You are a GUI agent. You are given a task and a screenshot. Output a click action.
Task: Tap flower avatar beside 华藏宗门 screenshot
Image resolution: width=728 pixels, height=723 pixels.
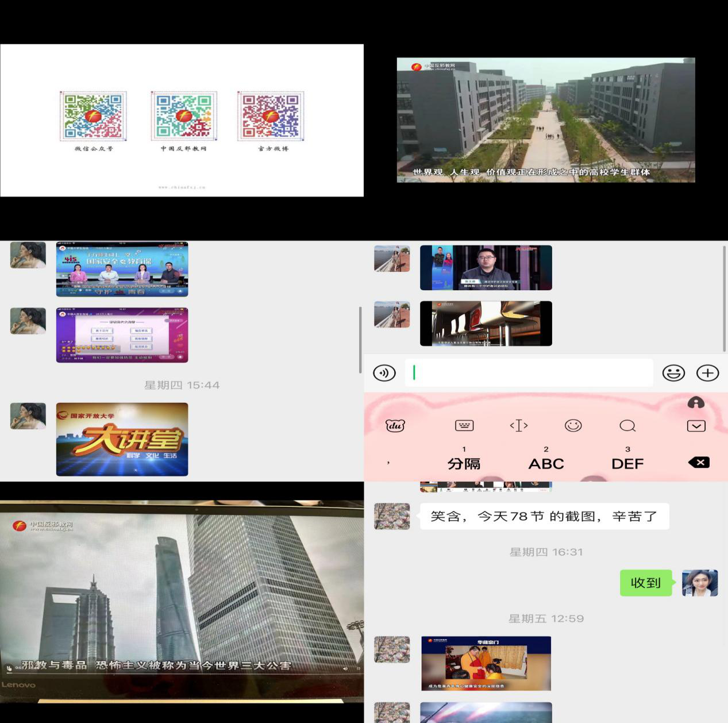392,649
